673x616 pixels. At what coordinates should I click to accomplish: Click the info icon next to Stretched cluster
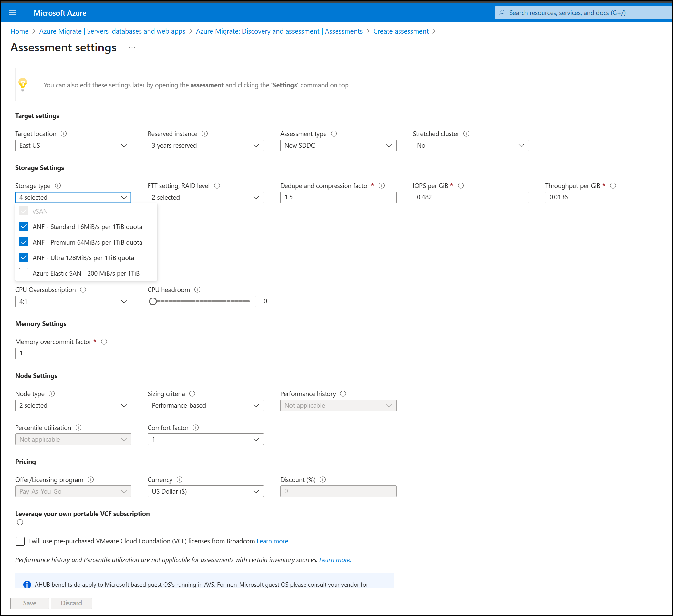(x=466, y=133)
